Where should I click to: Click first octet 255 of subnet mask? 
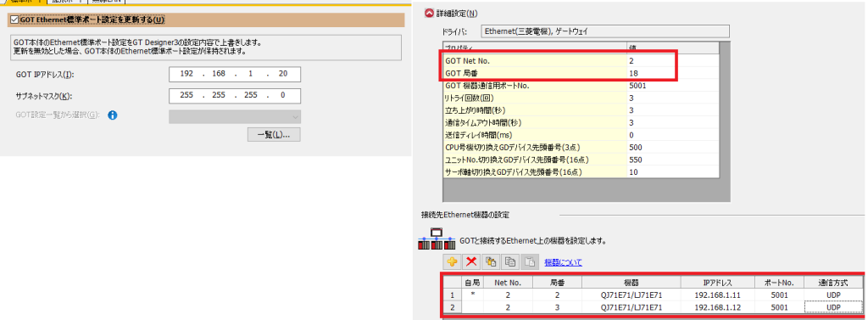tap(186, 95)
